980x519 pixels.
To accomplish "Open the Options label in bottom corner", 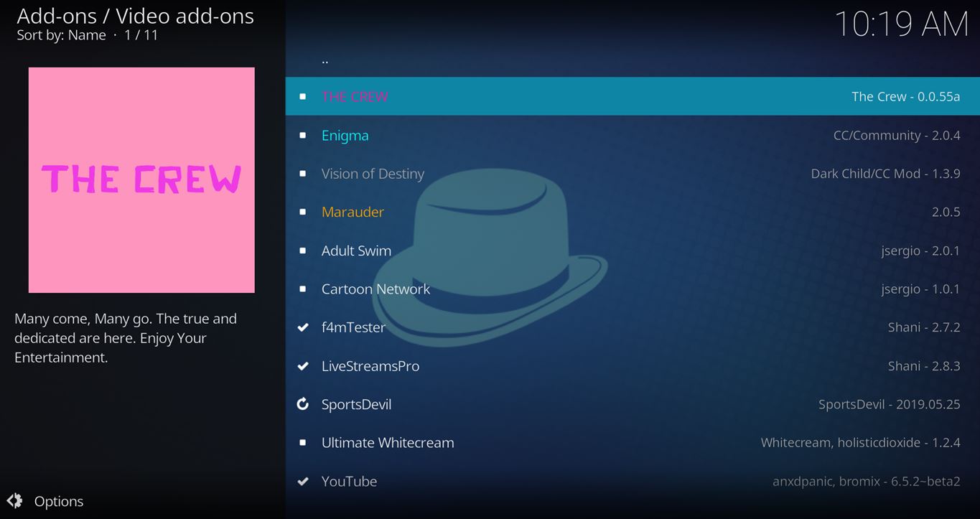I will point(59,501).
